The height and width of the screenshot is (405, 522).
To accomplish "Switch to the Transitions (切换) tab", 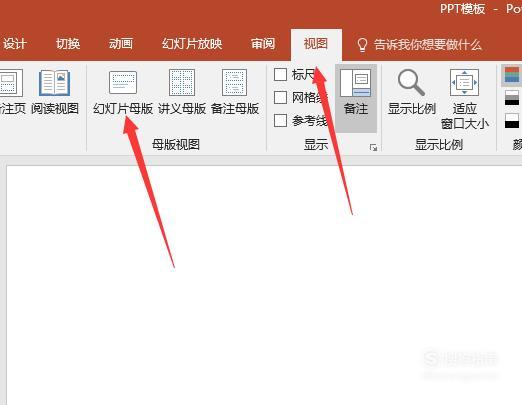I will point(68,44).
